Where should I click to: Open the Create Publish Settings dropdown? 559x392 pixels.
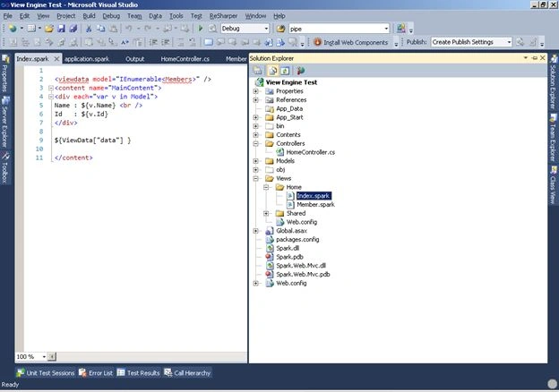coord(509,42)
